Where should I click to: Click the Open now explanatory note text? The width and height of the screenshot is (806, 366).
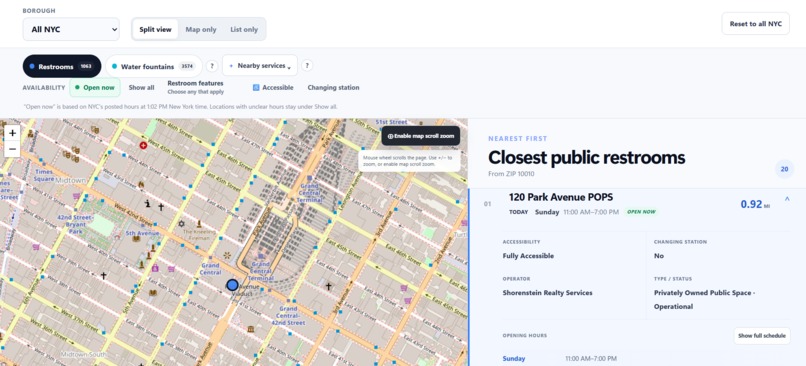(180, 106)
